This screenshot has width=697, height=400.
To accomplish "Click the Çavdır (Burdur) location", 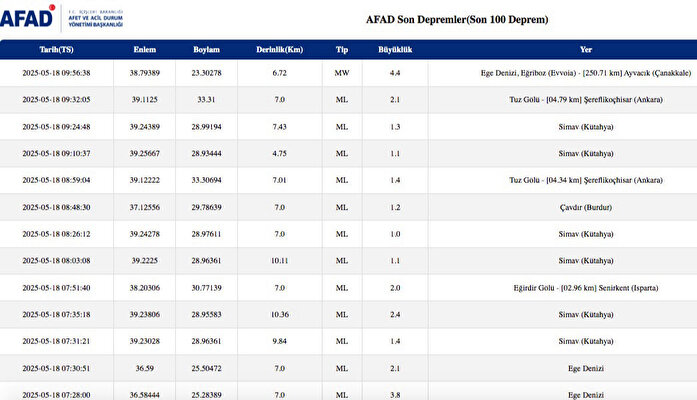I will pos(586,207).
